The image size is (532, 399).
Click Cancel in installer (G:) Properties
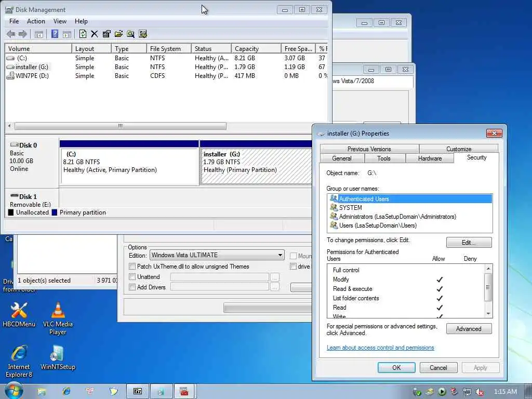(438, 367)
